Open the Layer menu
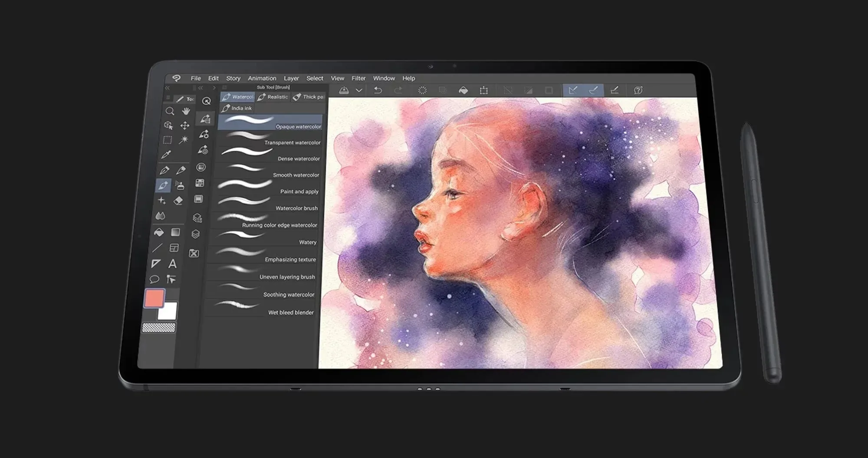The image size is (868, 458). pos(291,78)
